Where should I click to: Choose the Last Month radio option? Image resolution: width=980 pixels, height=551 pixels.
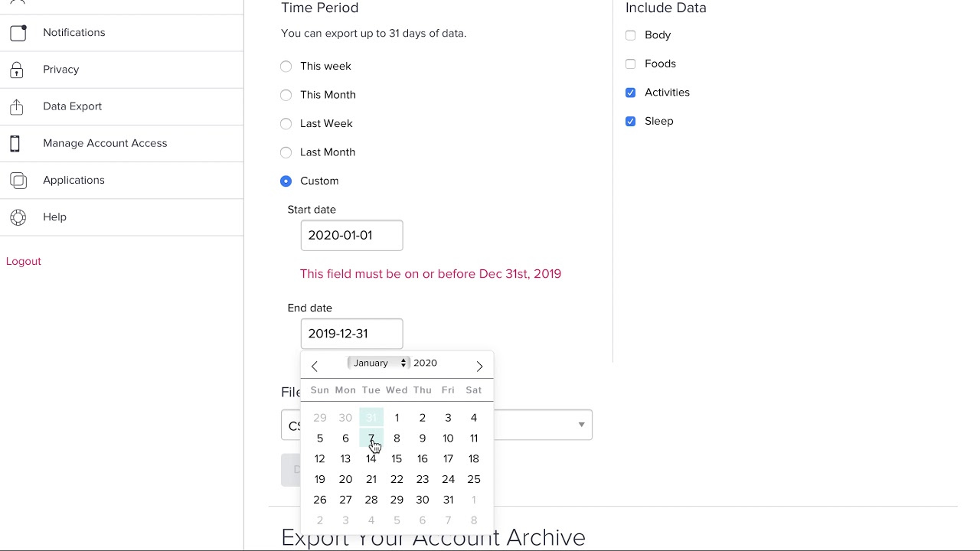[286, 152]
